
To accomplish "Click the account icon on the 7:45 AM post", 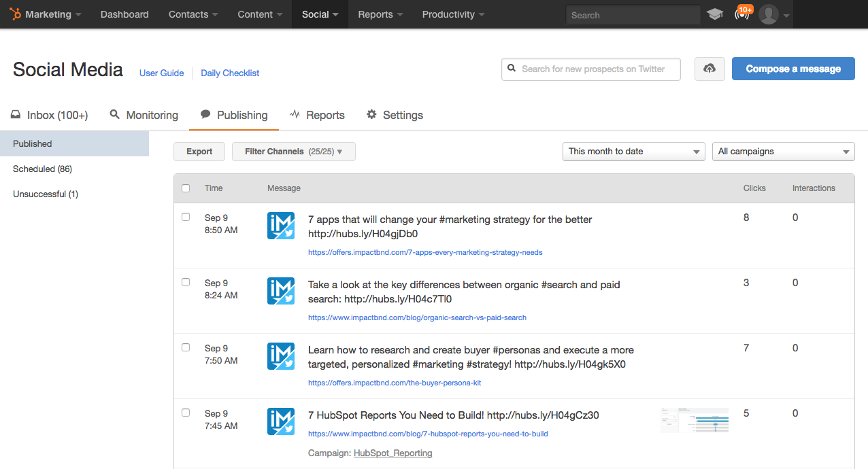I will click(x=281, y=421).
